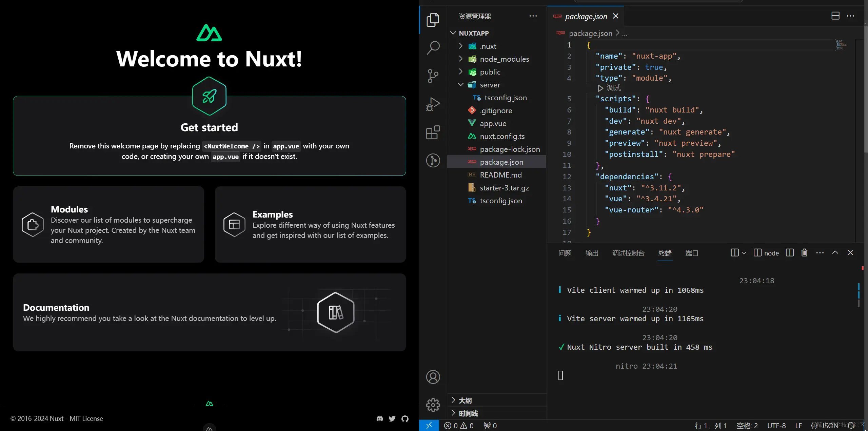Image resolution: width=868 pixels, height=431 pixels.
Task: Click the ports forwarded status indicator
Action: click(490, 426)
